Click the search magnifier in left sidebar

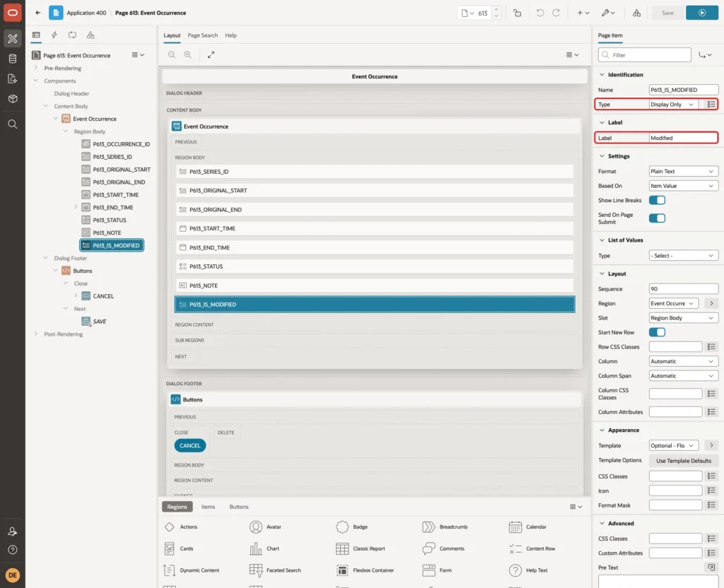[13, 124]
